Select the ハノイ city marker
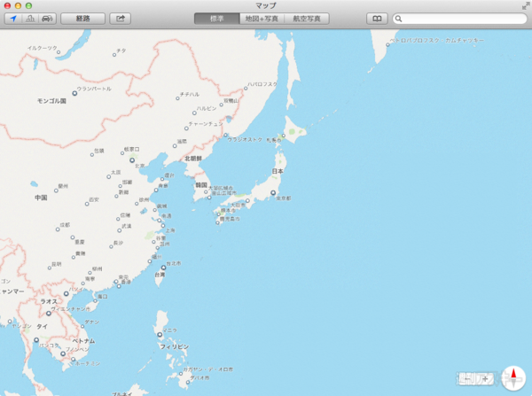 pyautogui.click(x=66, y=293)
